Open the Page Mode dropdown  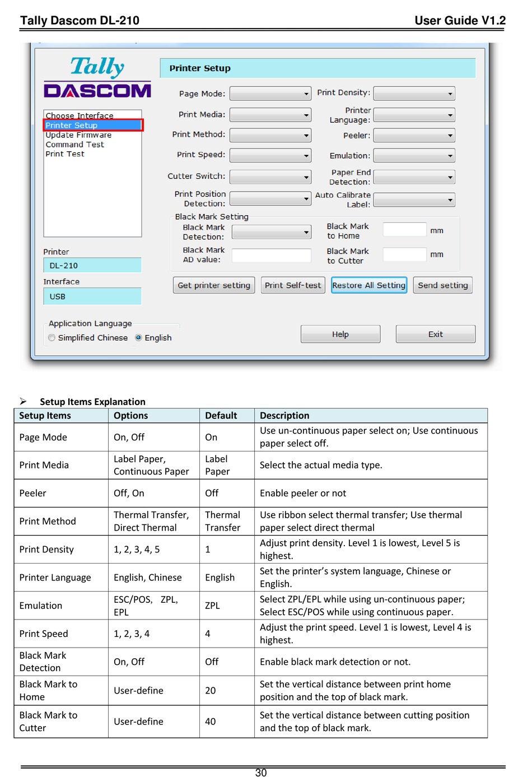[x=270, y=94]
